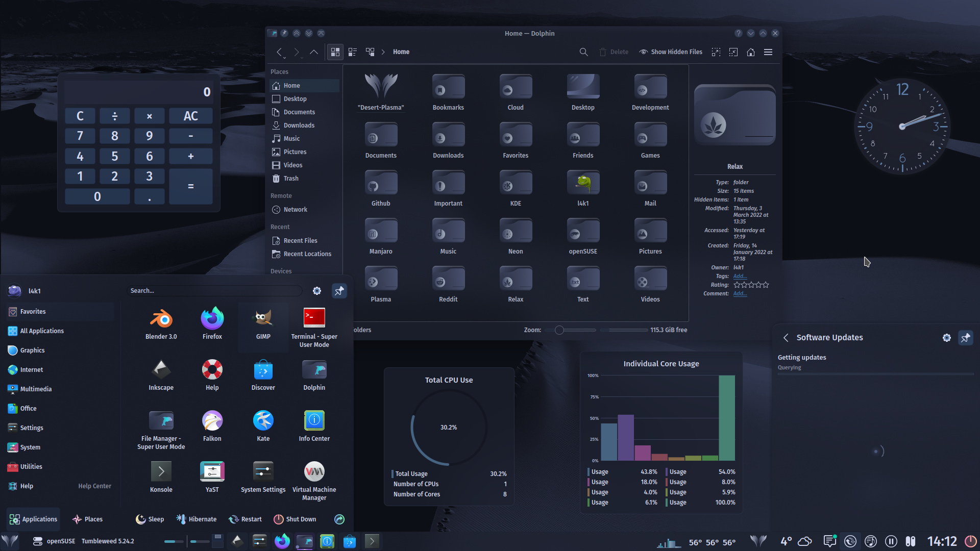Pin the Software Updates panel
980x551 pixels.
point(965,338)
